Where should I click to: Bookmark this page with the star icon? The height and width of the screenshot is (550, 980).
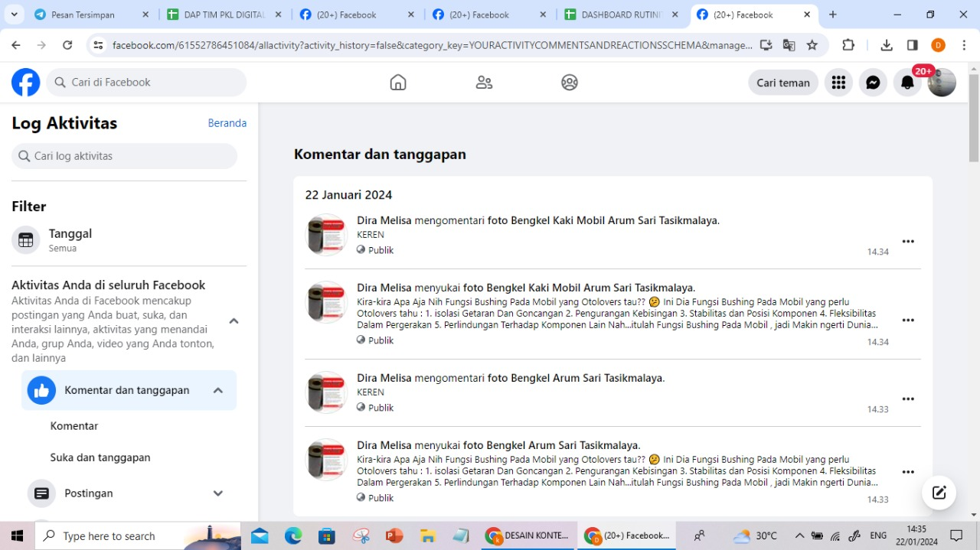tap(812, 45)
